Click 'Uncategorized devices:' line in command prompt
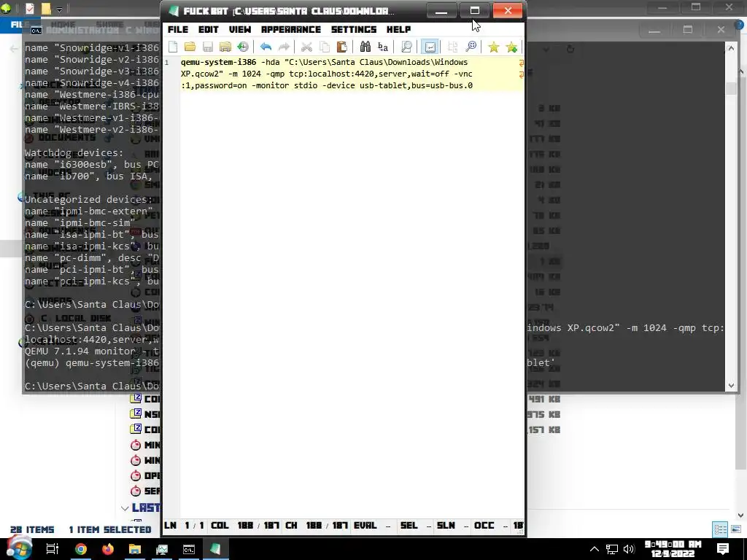Viewport: 747px width, 560px height. (x=88, y=200)
